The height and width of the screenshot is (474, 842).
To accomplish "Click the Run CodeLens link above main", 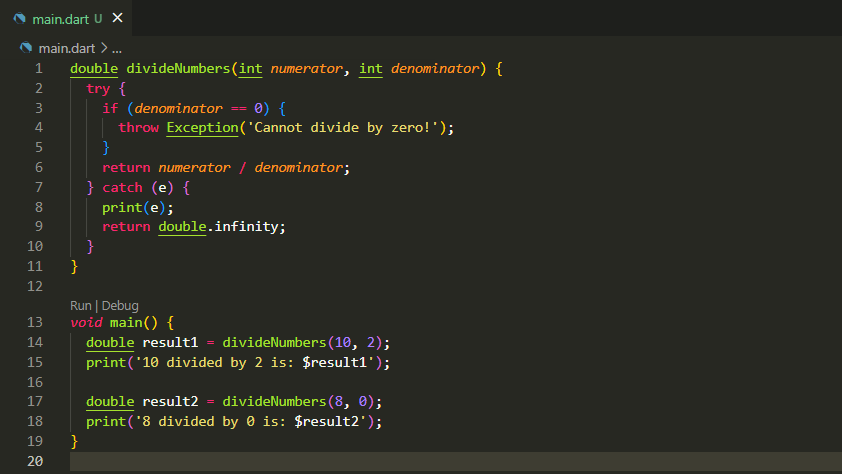I will (x=81, y=305).
